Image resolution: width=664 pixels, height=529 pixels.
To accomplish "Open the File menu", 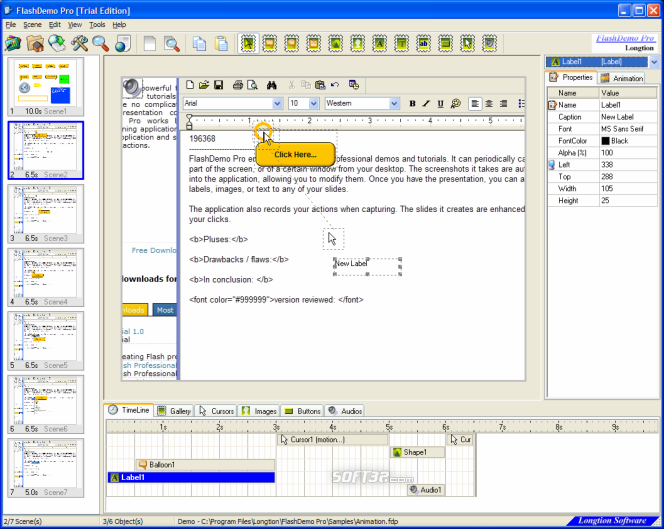I will [x=11, y=25].
